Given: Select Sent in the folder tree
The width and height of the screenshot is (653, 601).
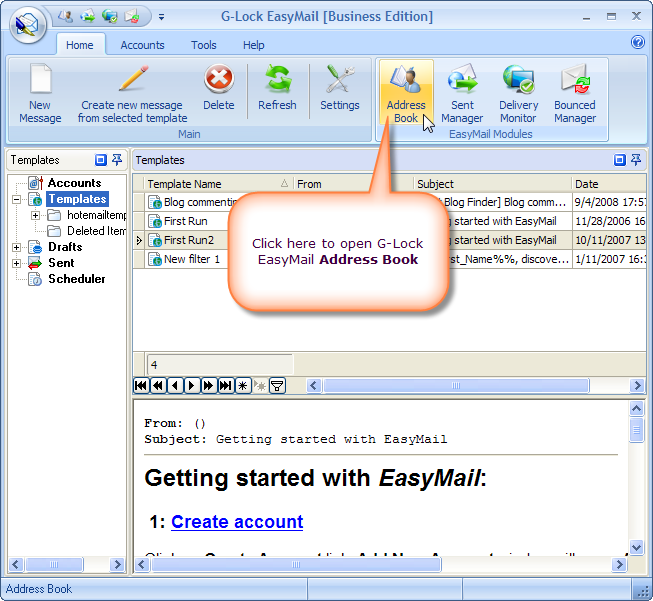Looking at the screenshot, I should pos(61,263).
